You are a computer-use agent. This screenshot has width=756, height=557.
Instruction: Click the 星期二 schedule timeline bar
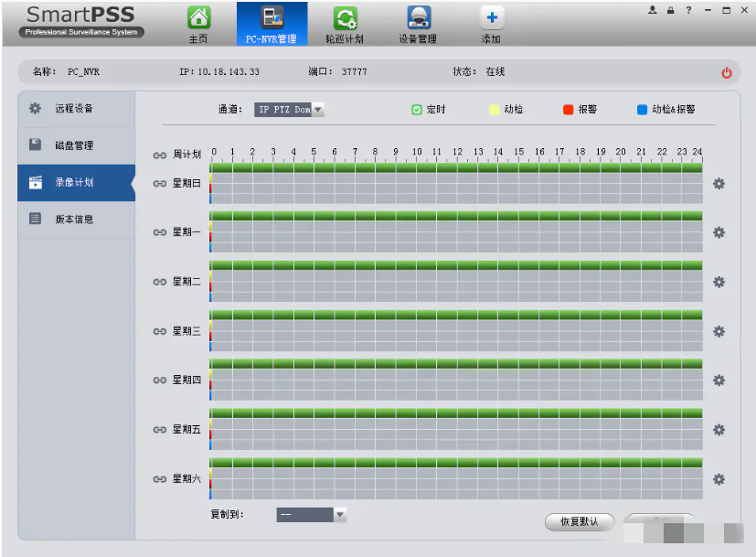coord(456,282)
